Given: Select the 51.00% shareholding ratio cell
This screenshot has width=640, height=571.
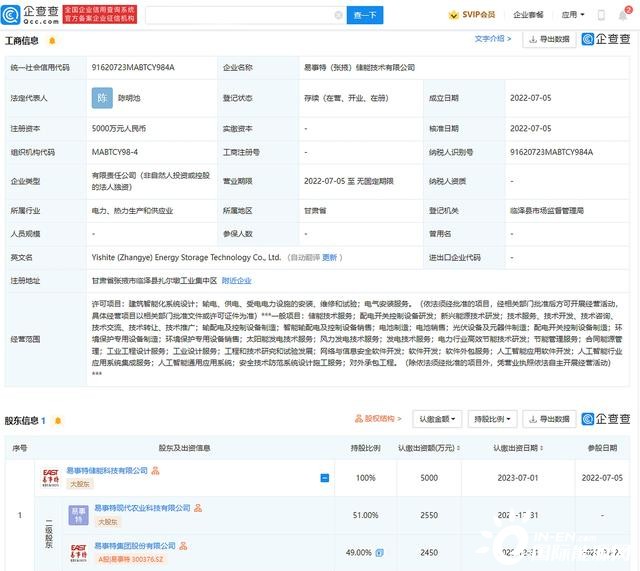Looking at the screenshot, I should click(x=366, y=515).
